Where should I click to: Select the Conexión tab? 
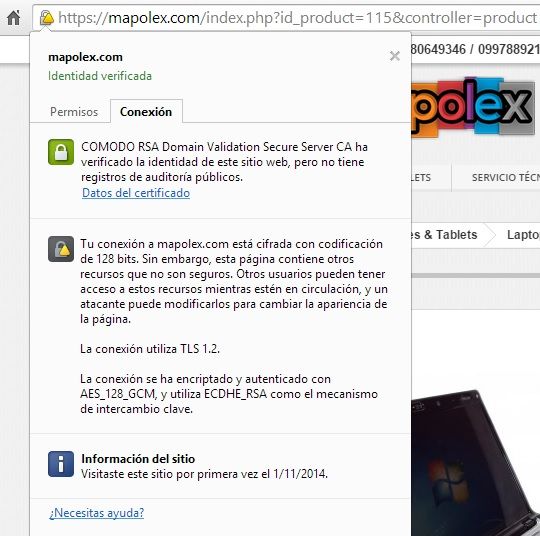146,112
